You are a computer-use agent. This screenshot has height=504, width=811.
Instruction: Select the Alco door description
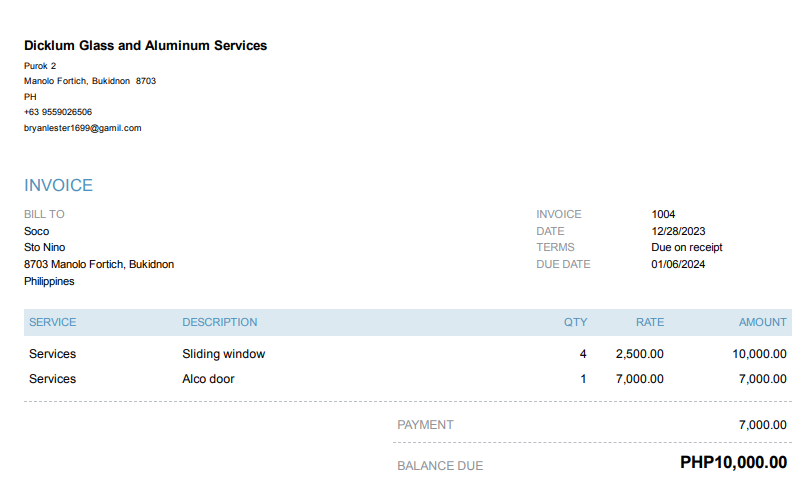209,379
